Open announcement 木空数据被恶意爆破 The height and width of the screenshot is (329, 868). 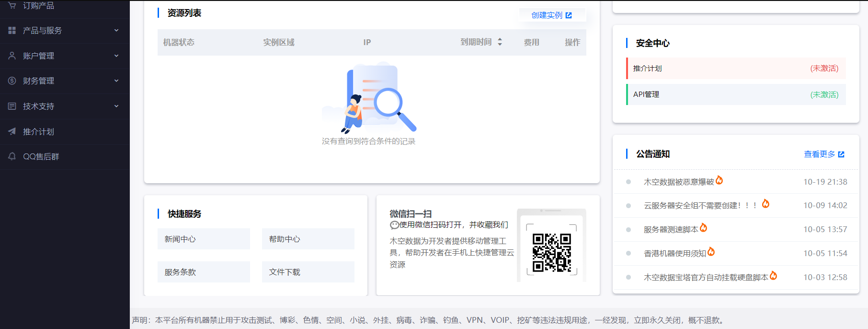[679, 182]
